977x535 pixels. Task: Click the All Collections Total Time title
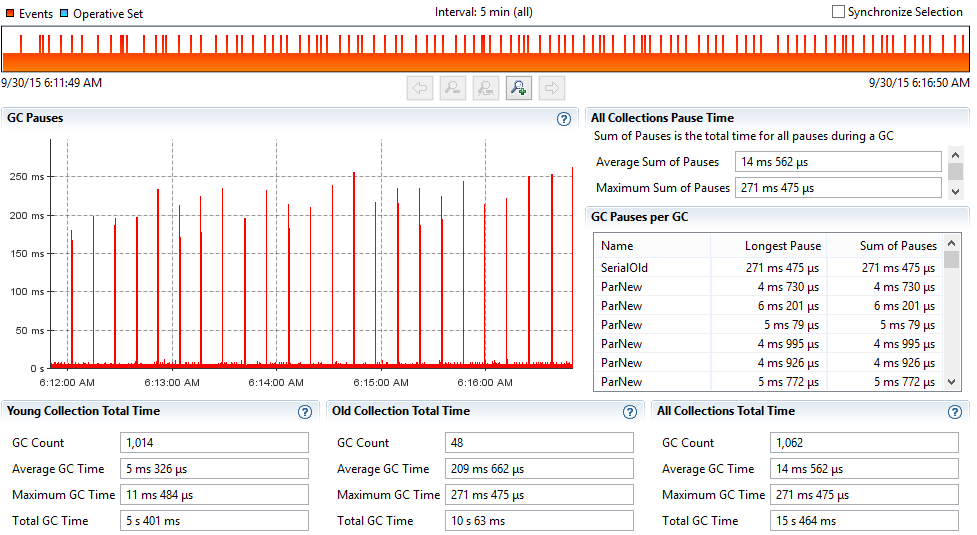coord(726,411)
